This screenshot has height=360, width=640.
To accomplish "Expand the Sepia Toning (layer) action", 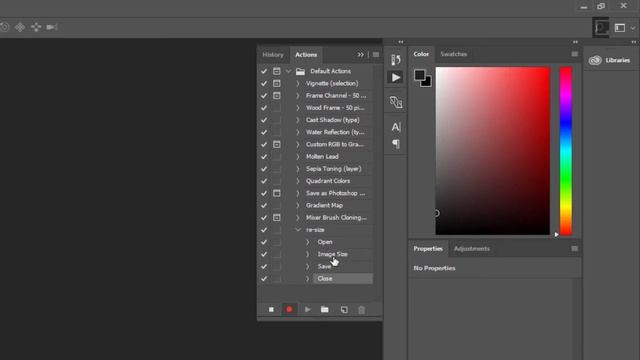I will (298, 169).
